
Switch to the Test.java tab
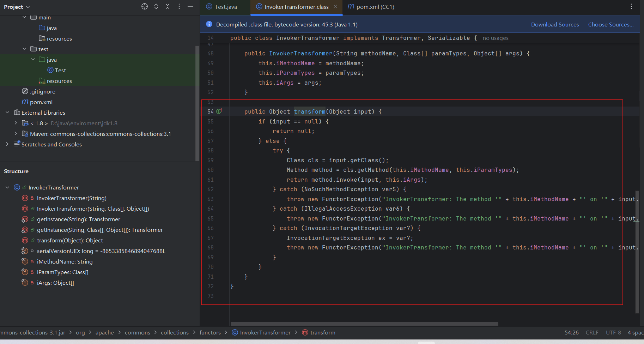(225, 7)
